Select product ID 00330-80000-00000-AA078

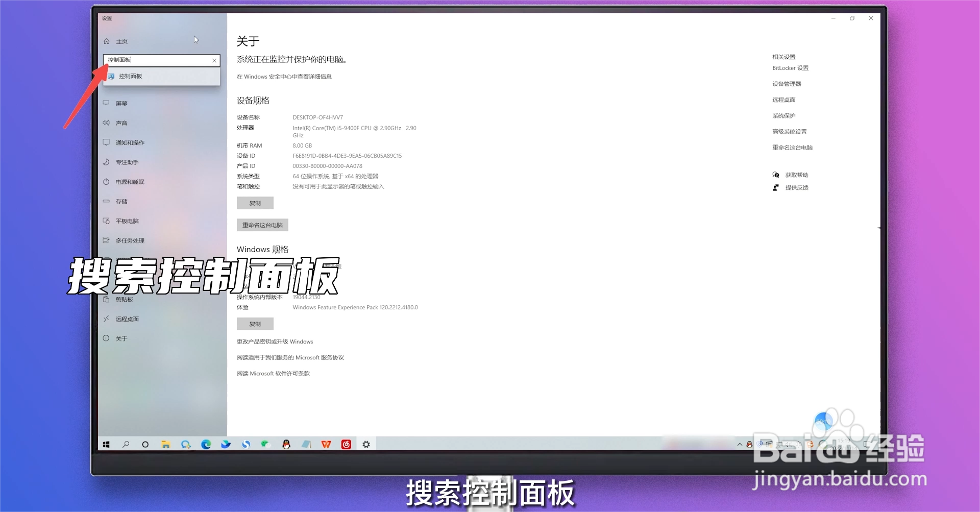click(328, 166)
